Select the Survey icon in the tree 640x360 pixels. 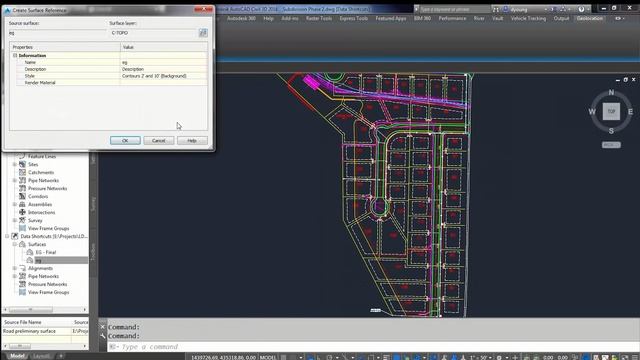22,220
